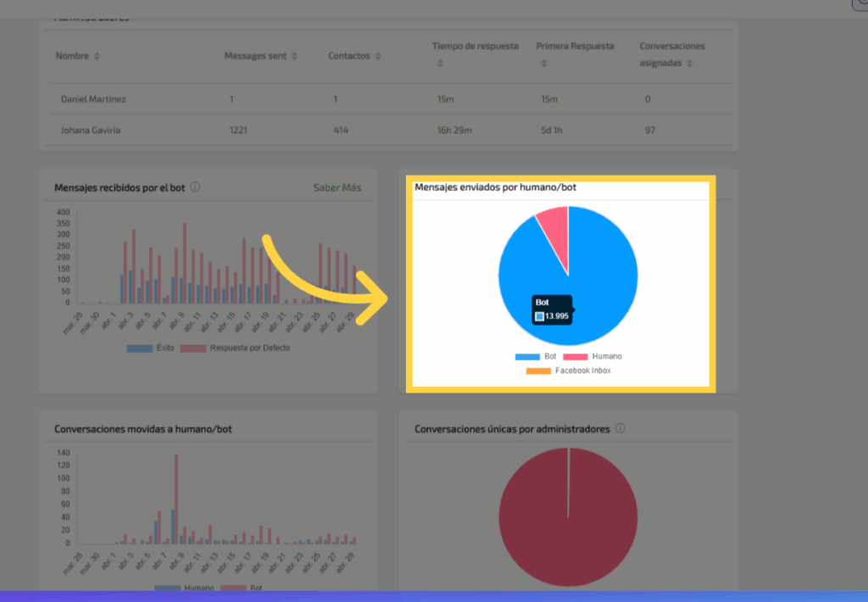Toggle Bot legend in the humano/bot pie chart
The image size is (868, 602).
pyautogui.click(x=536, y=357)
